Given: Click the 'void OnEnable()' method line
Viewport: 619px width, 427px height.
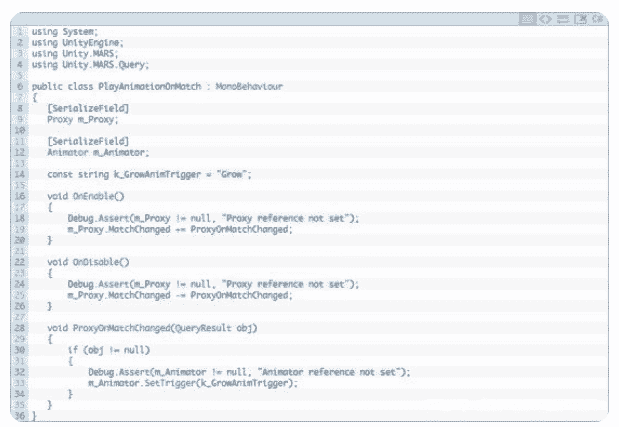Looking at the screenshot, I should click(x=86, y=196).
